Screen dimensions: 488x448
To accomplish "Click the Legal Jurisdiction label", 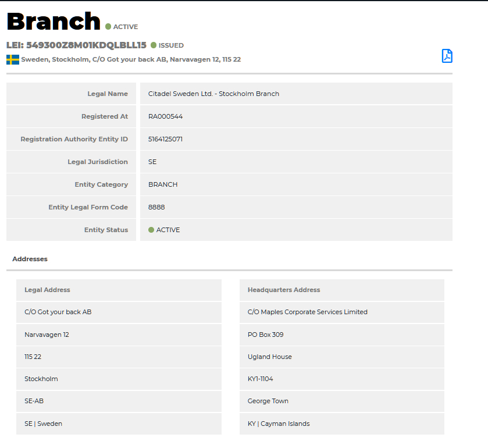I will tap(98, 162).
